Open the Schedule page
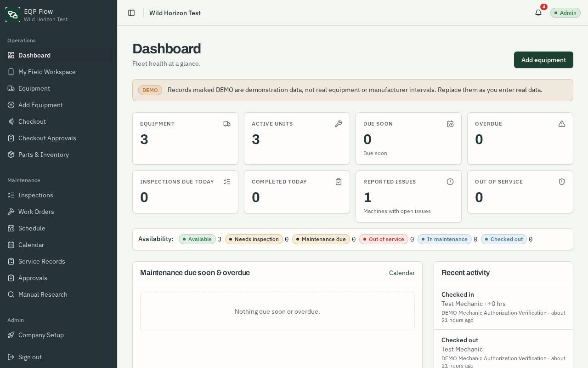Viewport: 588px width, 368px height. [59, 228]
